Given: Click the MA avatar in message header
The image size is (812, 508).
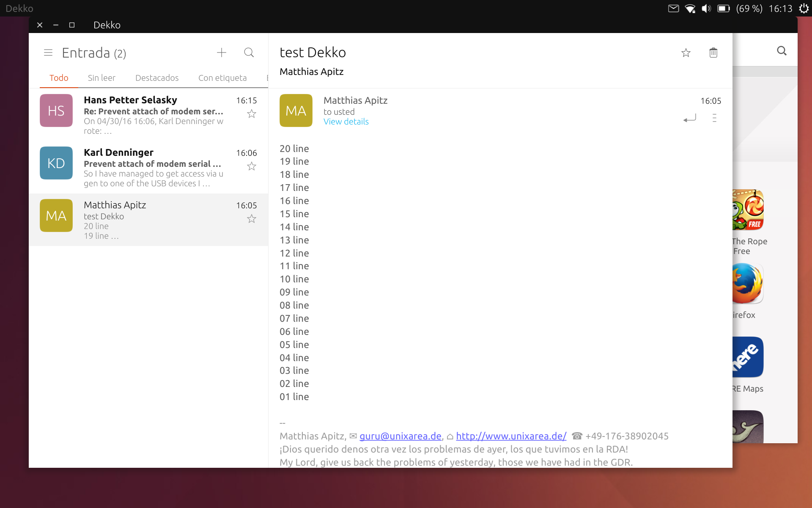Looking at the screenshot, I should point(296,110).
